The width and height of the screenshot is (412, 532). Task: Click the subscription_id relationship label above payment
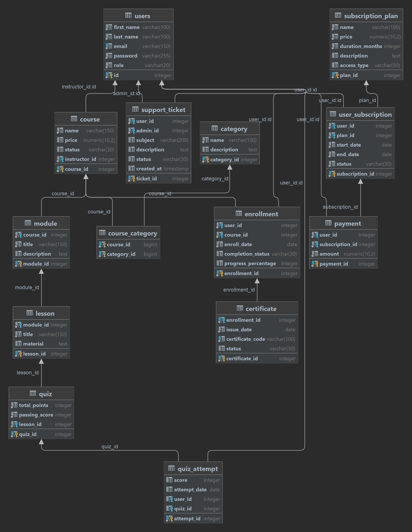(340, 207)
